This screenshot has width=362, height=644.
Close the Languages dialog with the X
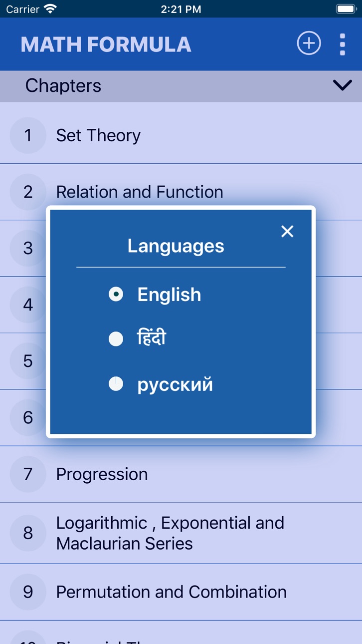point(287,231)
